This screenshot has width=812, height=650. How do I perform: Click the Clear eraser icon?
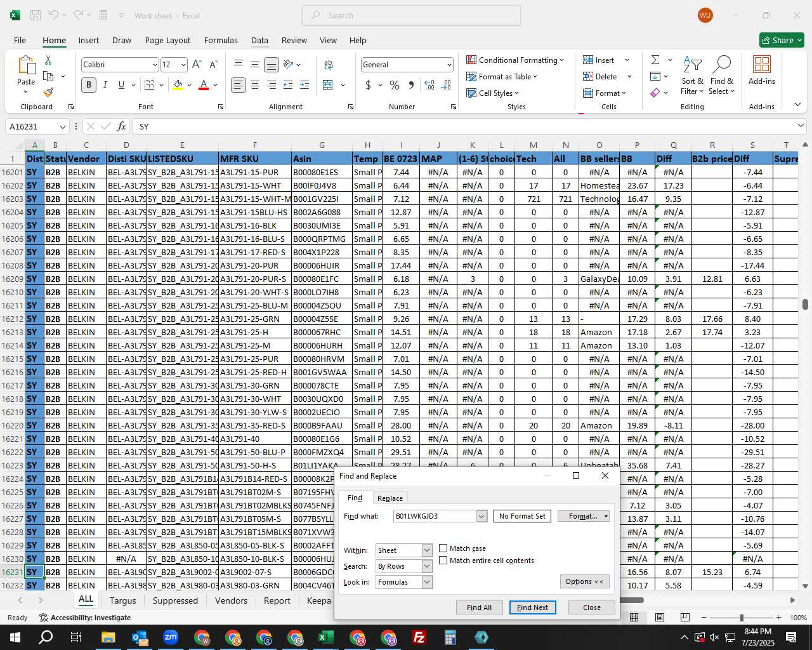coord(655,93)
